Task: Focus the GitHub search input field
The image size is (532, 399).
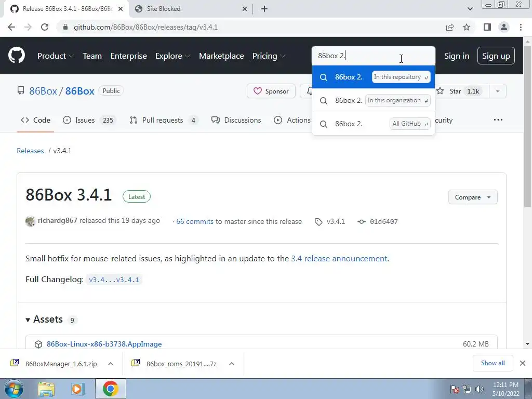Action: (373, 56)
